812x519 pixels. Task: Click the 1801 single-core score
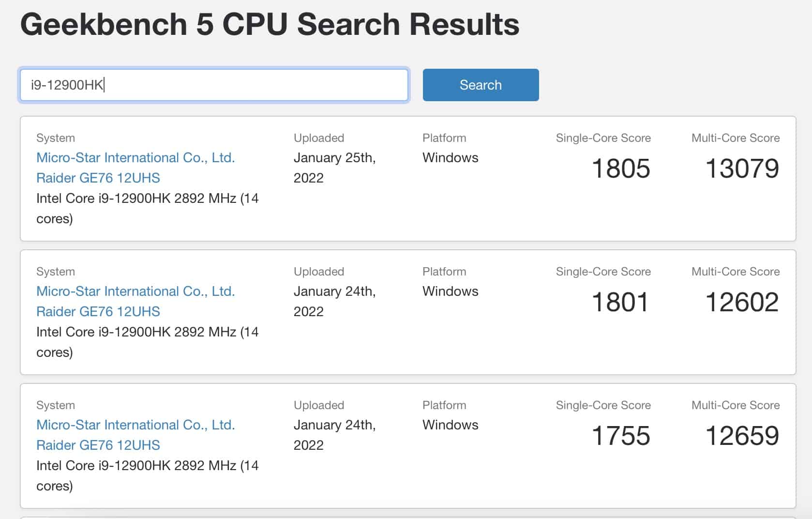[620, 302]
